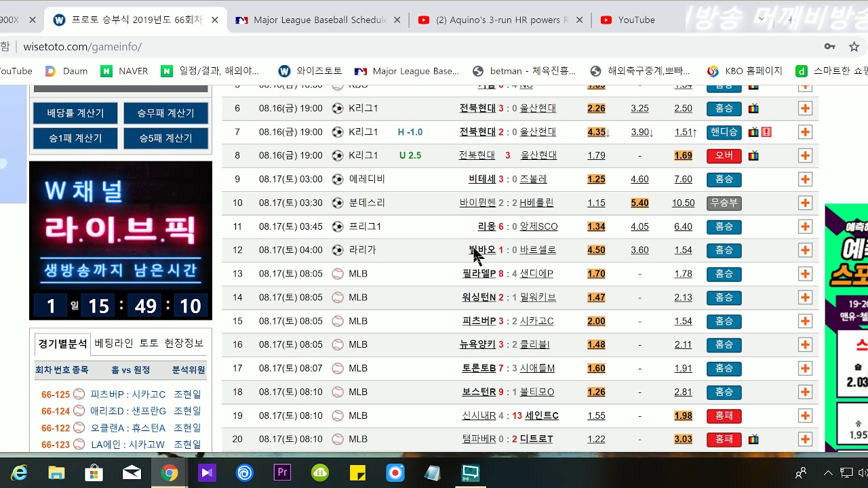Click the soccer ball icon on row 9
This screenshot has height=488, width=868.
tap(338, 180)
